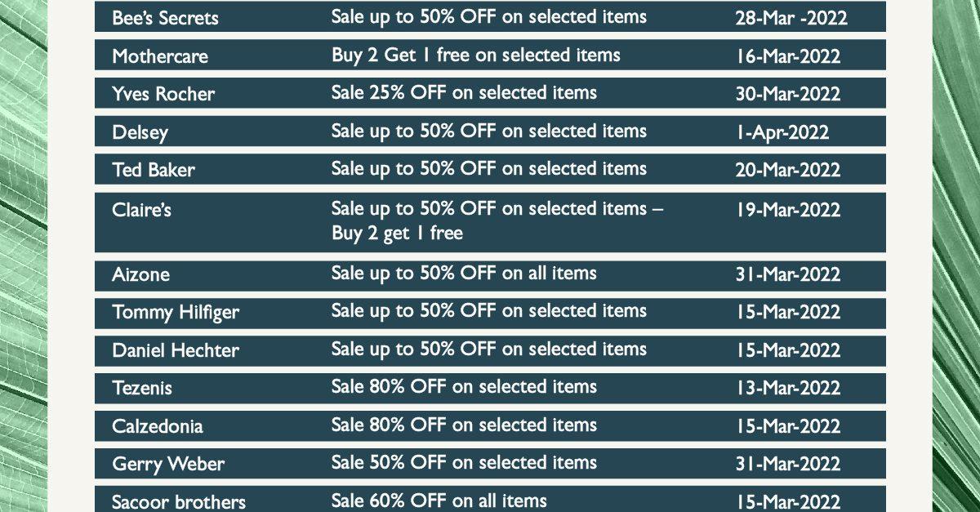Select the Delsey brand entry

coord(140,132)
